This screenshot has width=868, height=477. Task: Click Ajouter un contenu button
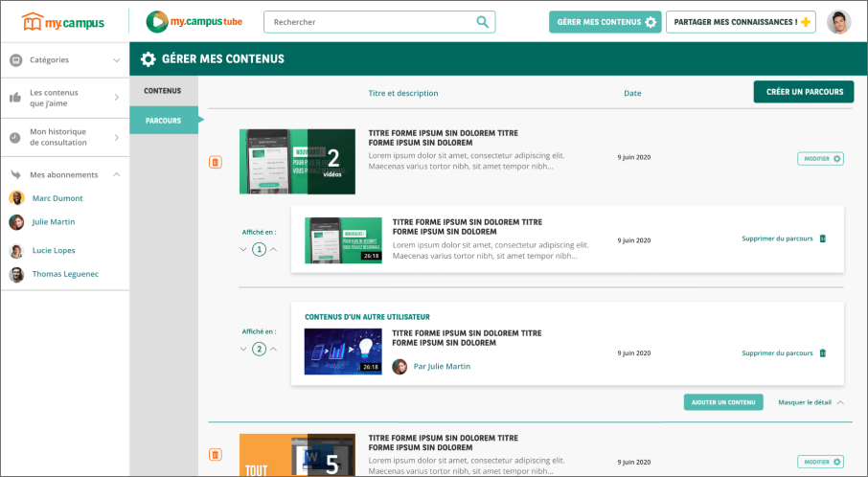click(722, 402)
